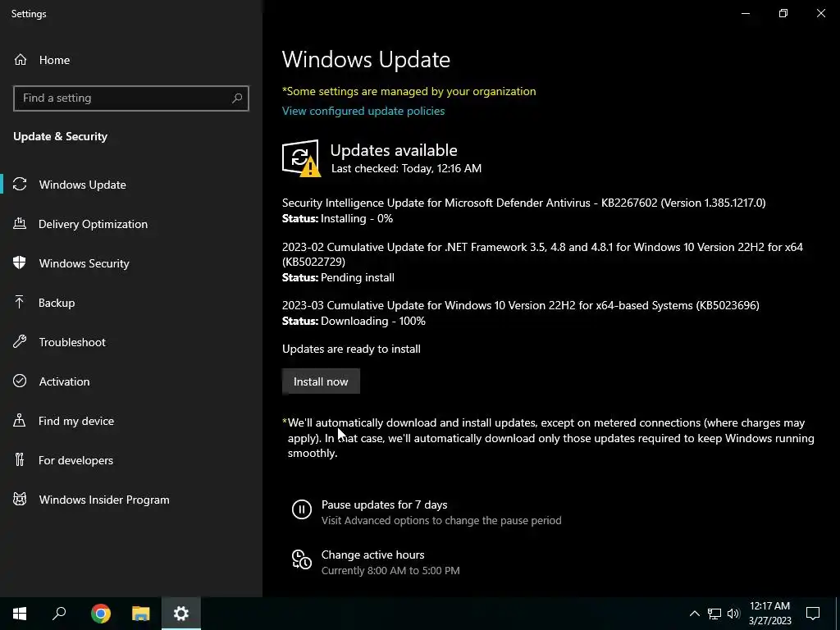Screen dimensions: 840x630
Task: Open Find my device settings
Action: (x=131, y=421)
